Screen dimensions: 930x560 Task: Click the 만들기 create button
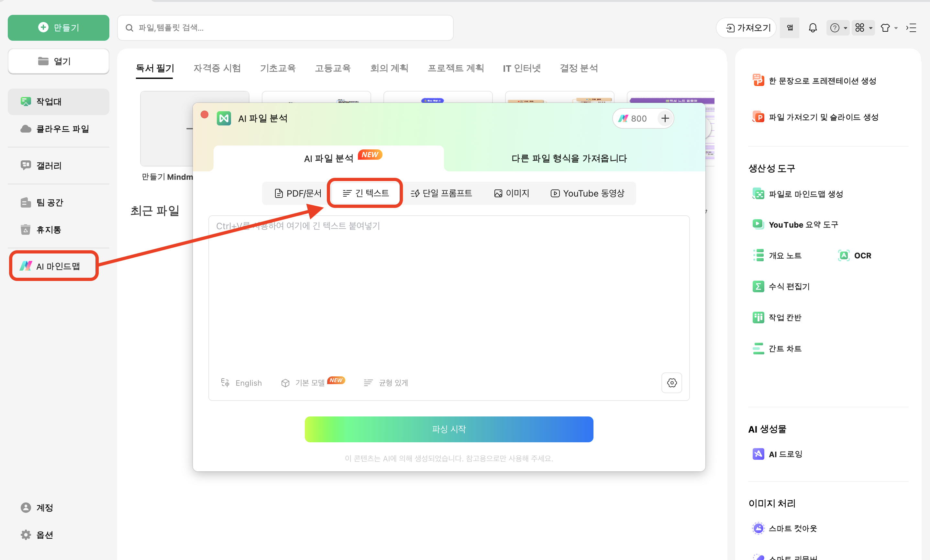[x=59, y=27]
